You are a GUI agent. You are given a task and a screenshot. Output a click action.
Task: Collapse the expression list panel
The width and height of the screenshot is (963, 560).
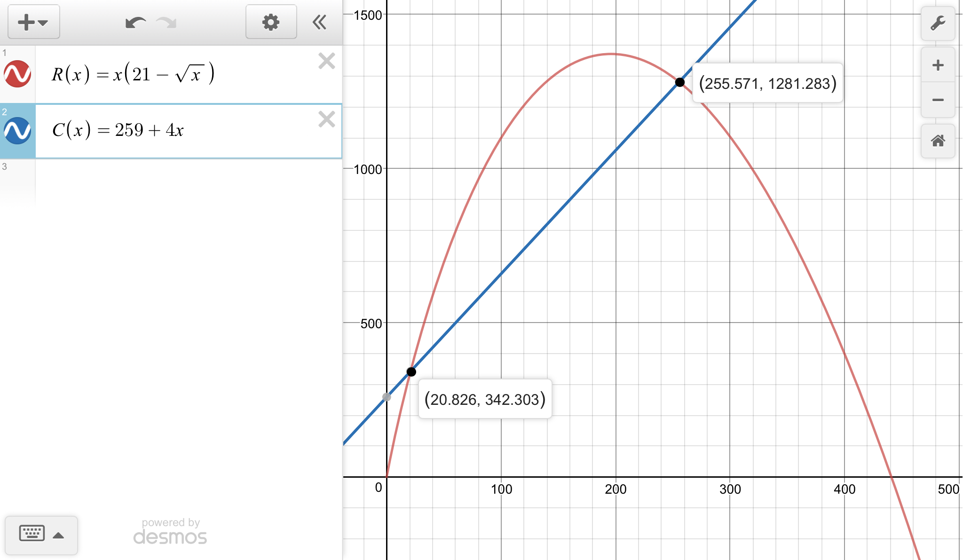320,22
